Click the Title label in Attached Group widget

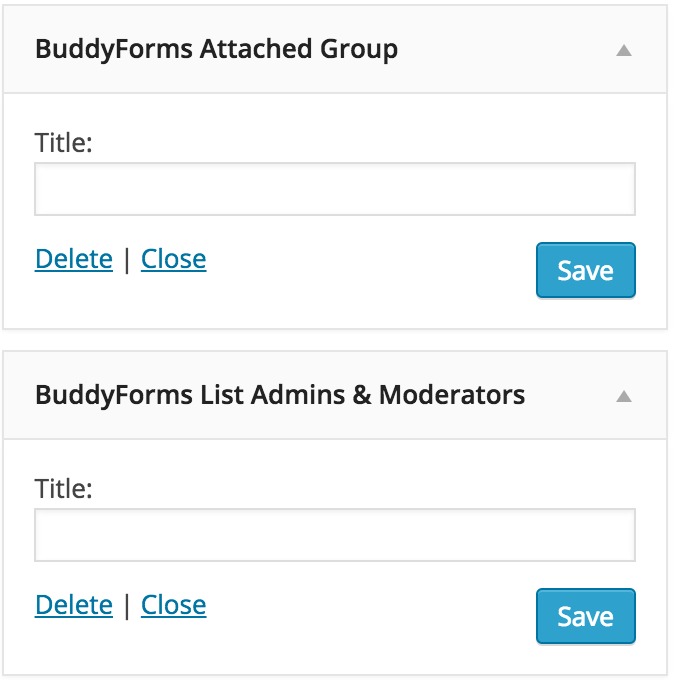(x=64, y=143)
